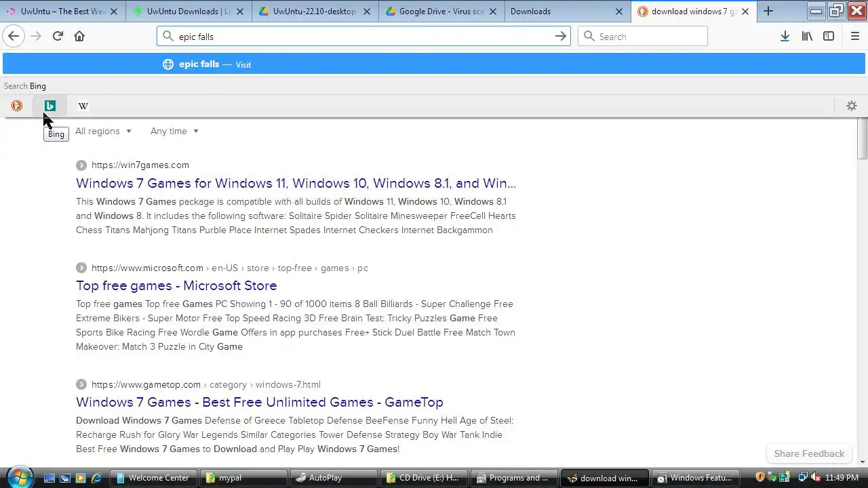
Task: Search with the DuckDuckGo engine icon
Action: 17,106
